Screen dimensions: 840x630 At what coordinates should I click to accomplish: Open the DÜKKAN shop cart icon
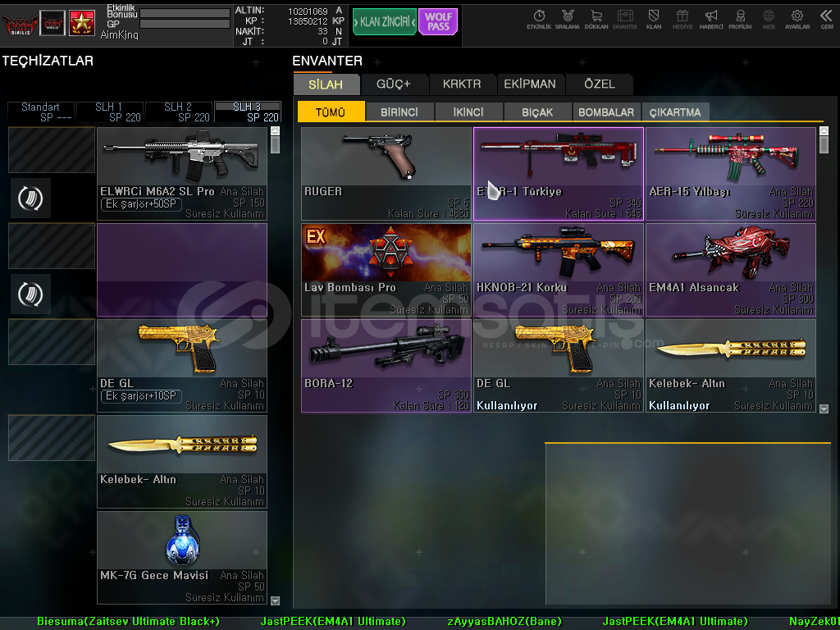point(596,20)
